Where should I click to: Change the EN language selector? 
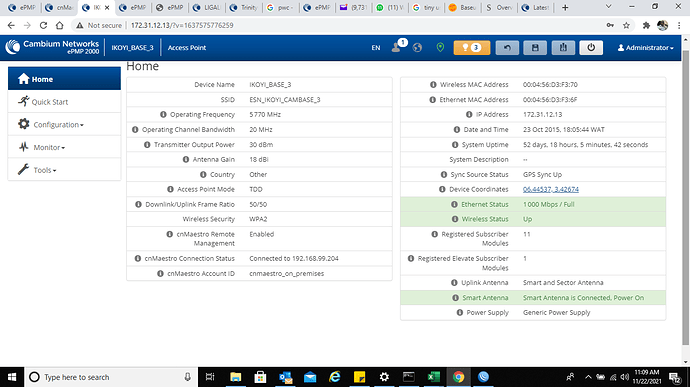tap(376, 48)
